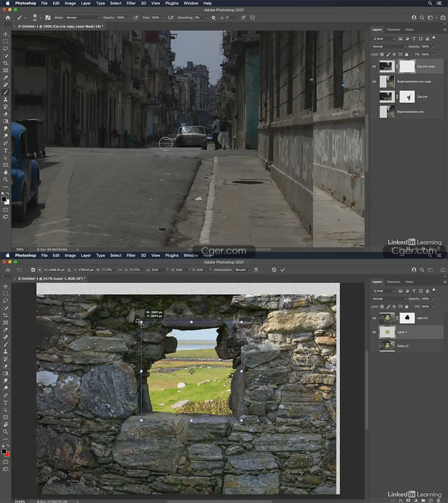The height and width of the screenshot is (503, 448).
Task: Choose the Crop tool in the street photo window
Action: point(6,63)
